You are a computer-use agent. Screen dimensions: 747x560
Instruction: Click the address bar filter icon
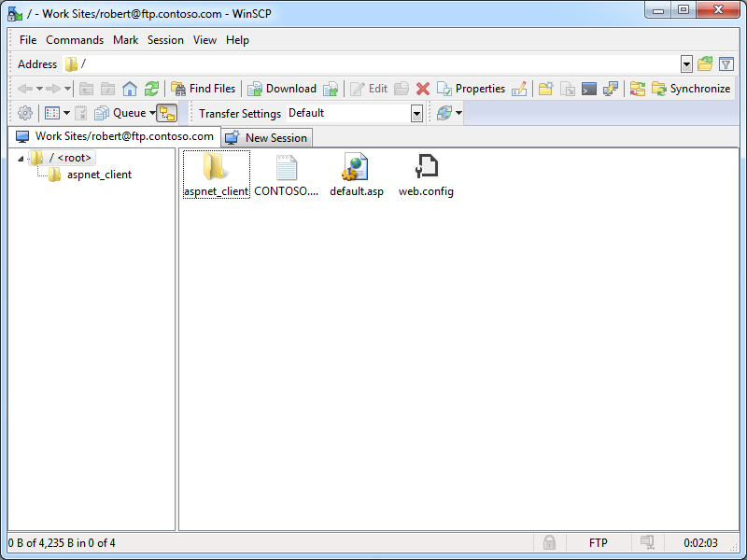pyautogui.click(x=726, y=64)
